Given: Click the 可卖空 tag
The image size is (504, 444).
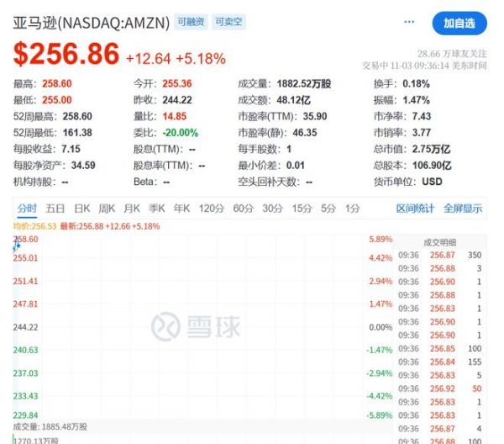Looking at the screenshot, I should click(x=228, y=23).
